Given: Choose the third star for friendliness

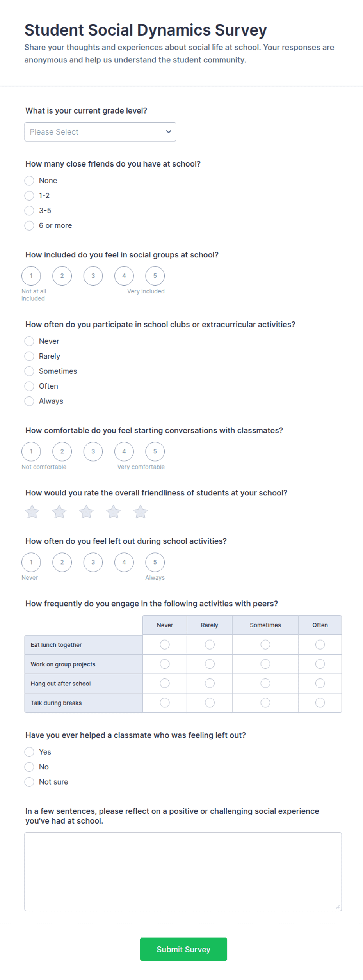Looking at the screenshot, I should 86,512.
